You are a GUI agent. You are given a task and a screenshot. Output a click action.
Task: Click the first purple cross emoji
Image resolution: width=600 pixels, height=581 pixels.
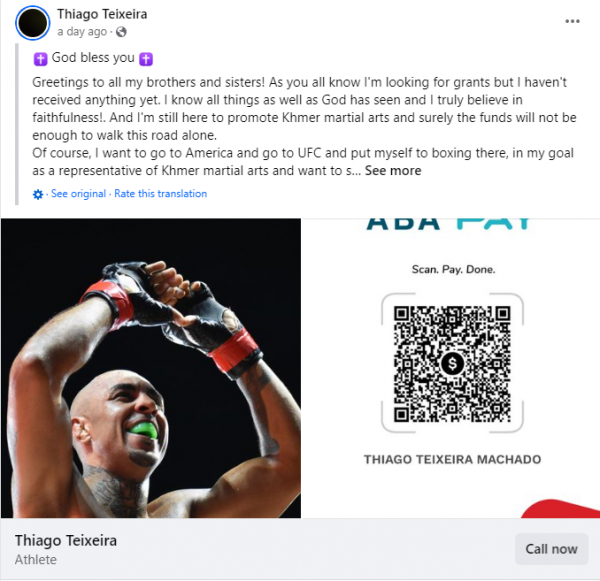pyautogui.click(x=41, y=59)
